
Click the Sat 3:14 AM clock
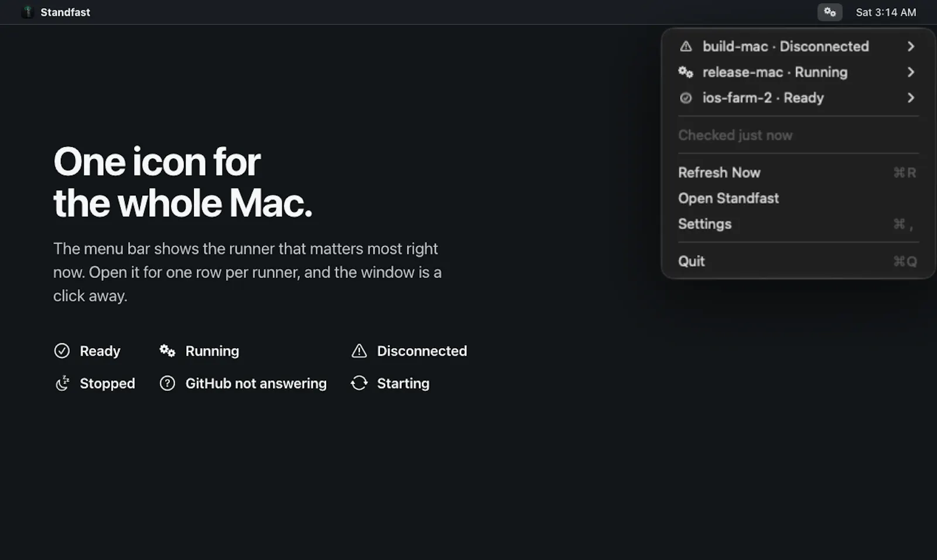[885, 12]
